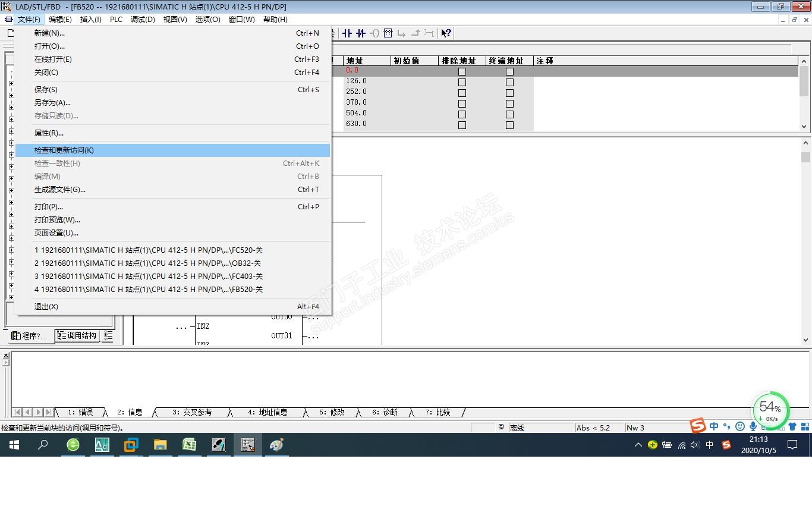The height and width of the screenshot is (528, 812).
Task: Switch to the 6: 诊断 output tab
Action: click(x=385, y=412)
